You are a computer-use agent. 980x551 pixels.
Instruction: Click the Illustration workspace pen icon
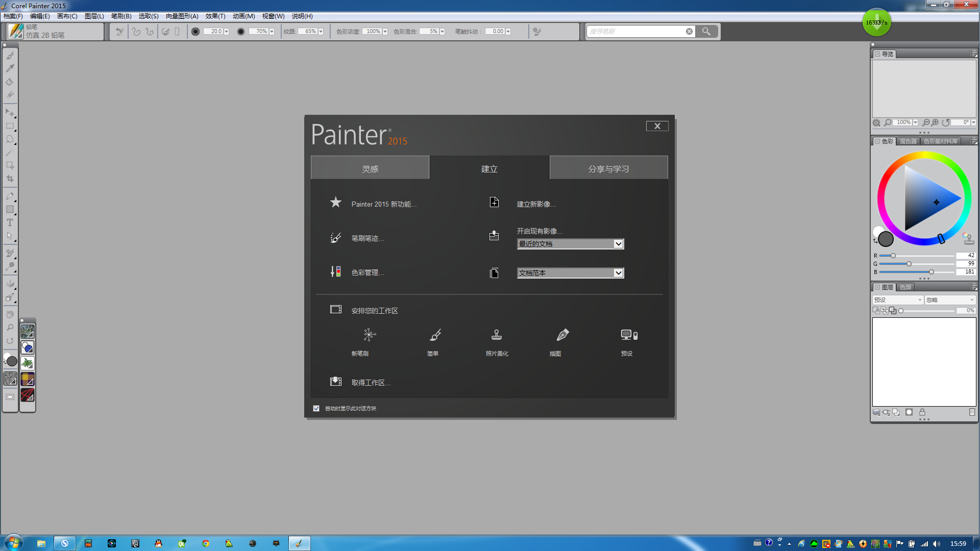pyautogui.click(x=562, y=335)
